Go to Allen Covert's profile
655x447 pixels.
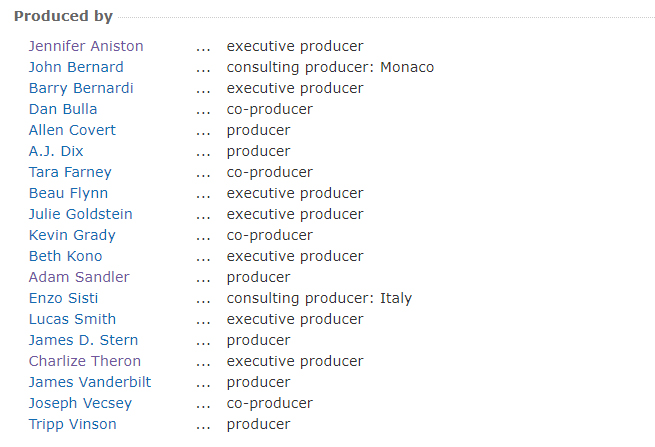point(72,130)
